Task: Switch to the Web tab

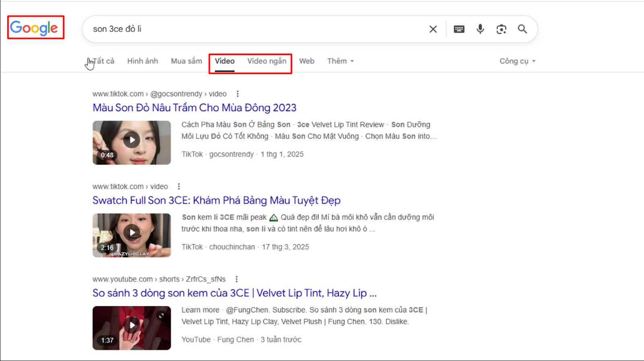Action: [x=307, y=61]
